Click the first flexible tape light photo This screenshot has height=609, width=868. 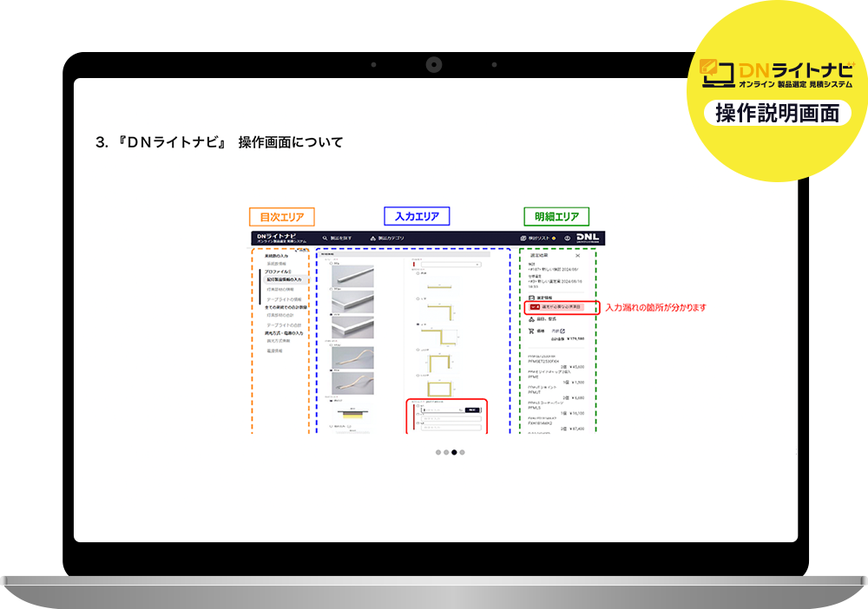coord(352,358)
